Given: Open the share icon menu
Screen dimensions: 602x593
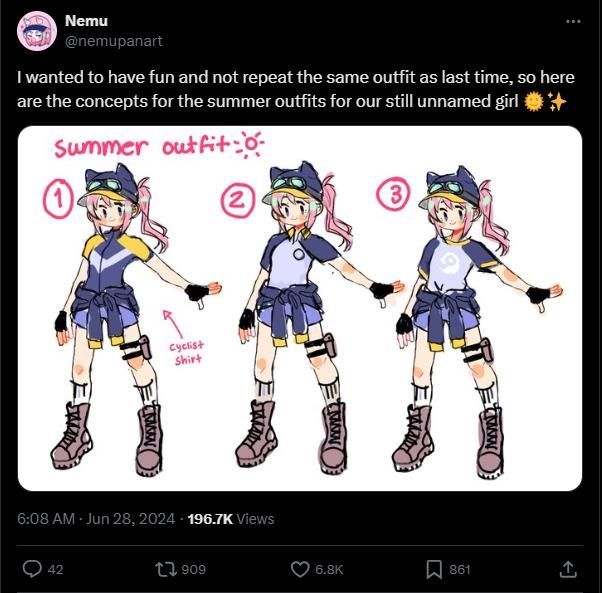Looking at the screenshot, I should click(x=567, y=569).
